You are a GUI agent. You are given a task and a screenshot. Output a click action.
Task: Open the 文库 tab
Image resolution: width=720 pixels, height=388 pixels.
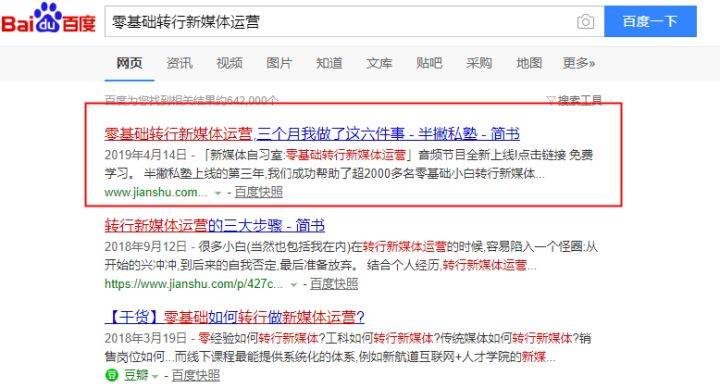tap(379, 63)
